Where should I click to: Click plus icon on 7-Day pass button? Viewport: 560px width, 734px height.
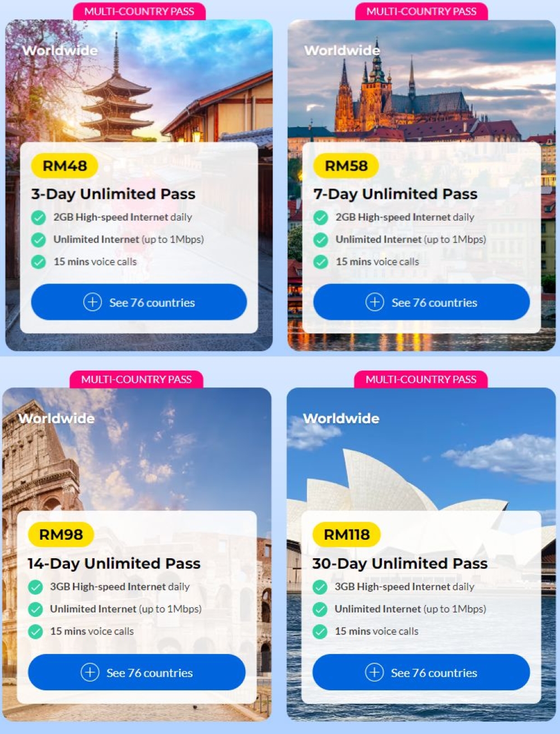click(x=375, y=302)
